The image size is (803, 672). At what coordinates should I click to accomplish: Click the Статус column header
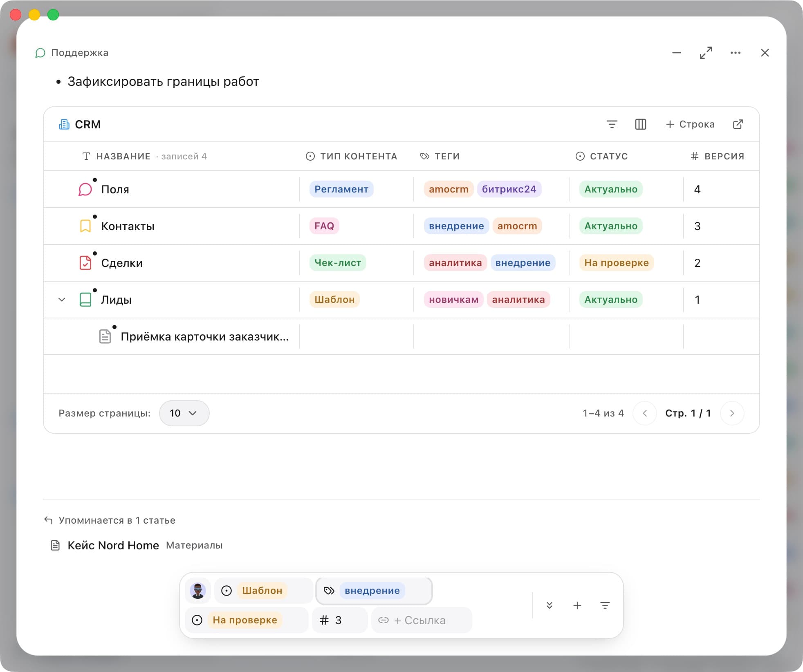pyautogui.click(x=601, y=156)
